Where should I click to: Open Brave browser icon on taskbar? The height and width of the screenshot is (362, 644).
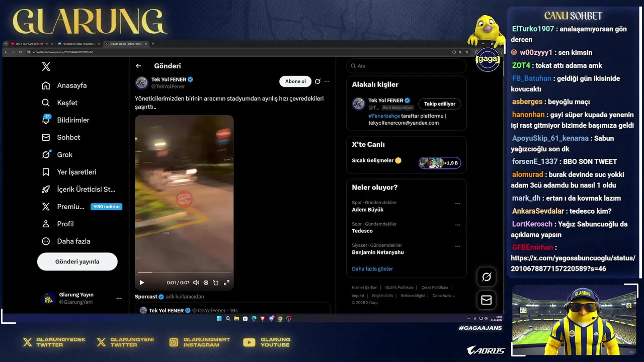(262, 318)
